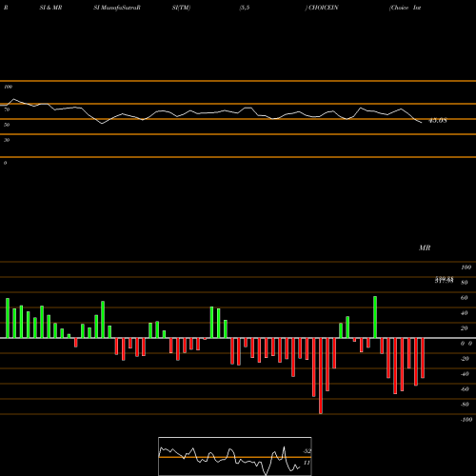Click the RSI axis label 50
Viewport: 476px width, 476px height.
point(7,125)
